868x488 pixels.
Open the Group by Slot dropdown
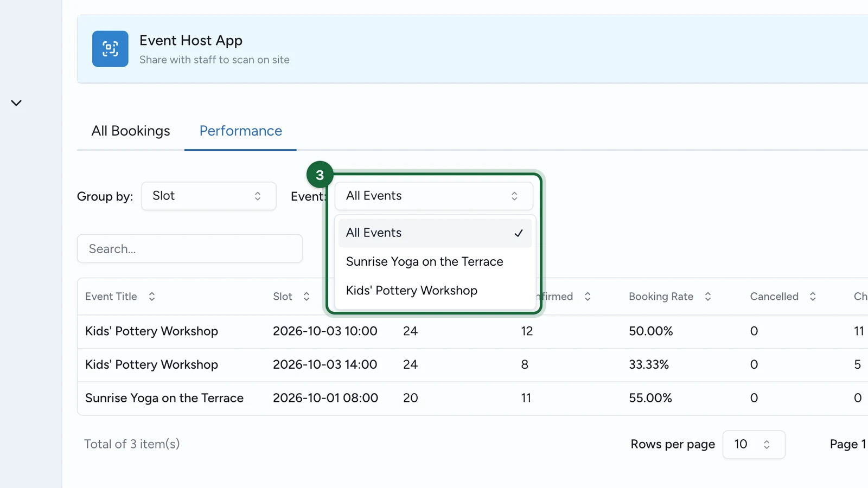(209, 196)
